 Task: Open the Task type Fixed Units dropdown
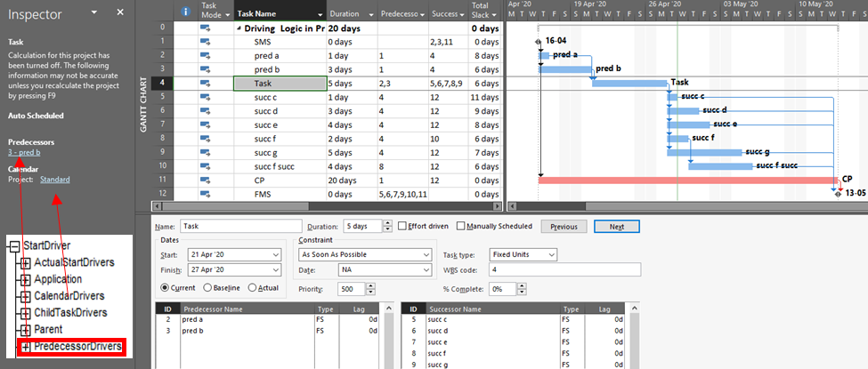pos(552,255)
